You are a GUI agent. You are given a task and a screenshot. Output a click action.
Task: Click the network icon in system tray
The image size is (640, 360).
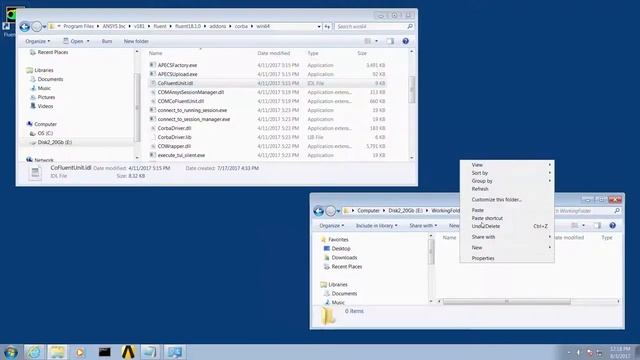point(599,353)
